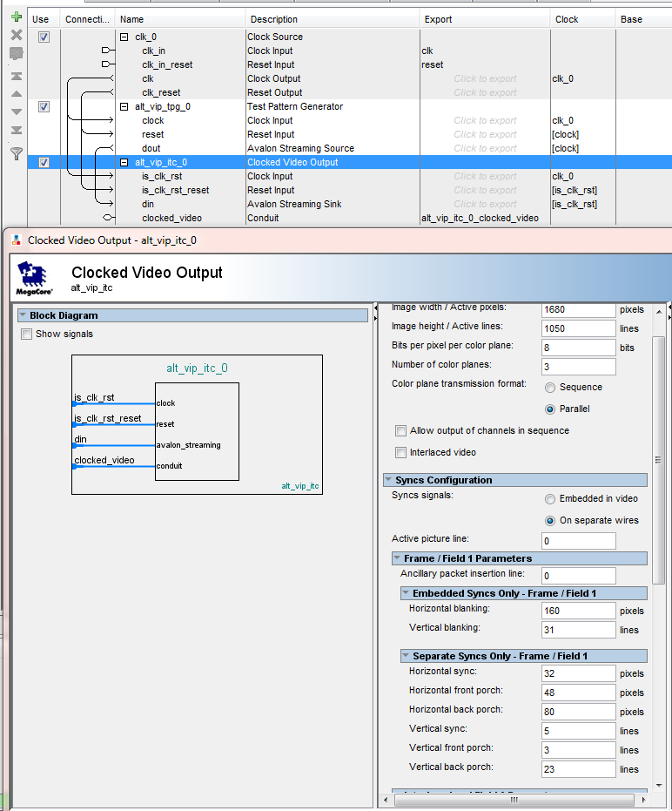This screenshot has height=811, width=672.
Task: Click to export din Avalon Streaming Sink
Action: coord(485,205)
